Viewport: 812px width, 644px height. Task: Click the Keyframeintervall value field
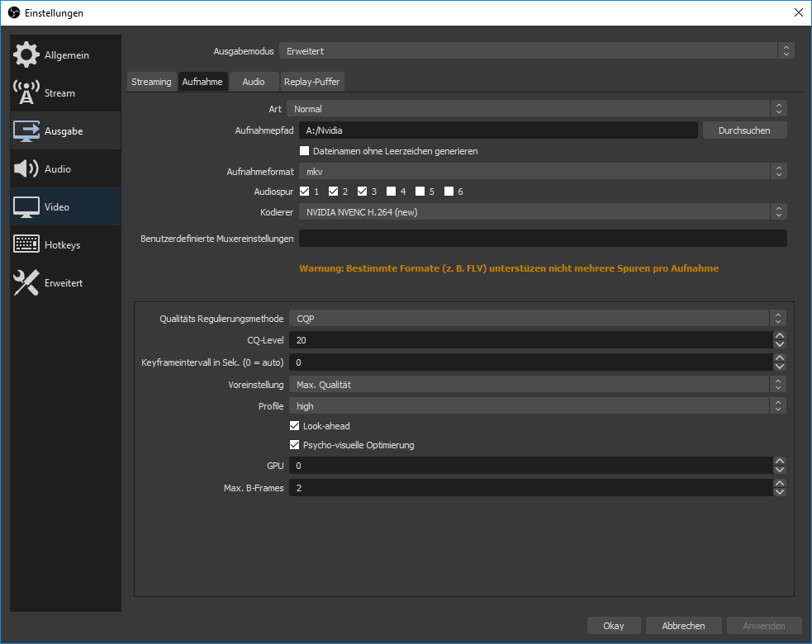click(531, 362)
